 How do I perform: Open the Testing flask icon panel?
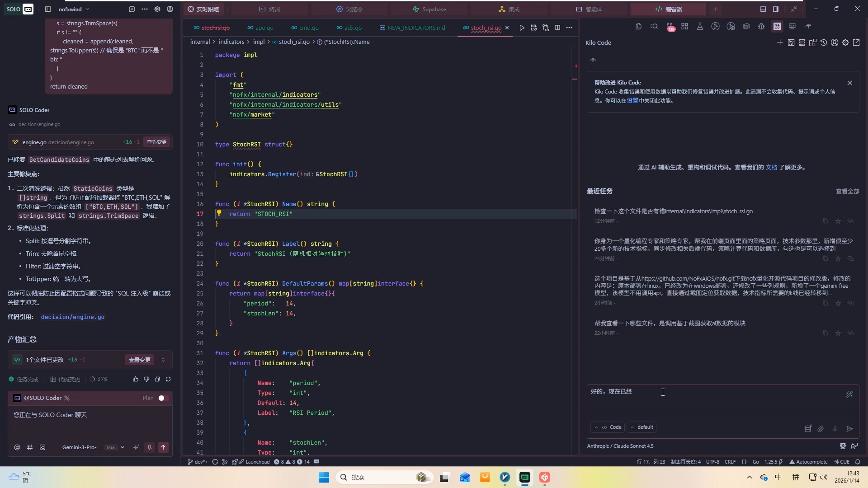pyautogui.click(x=700, y=27)
